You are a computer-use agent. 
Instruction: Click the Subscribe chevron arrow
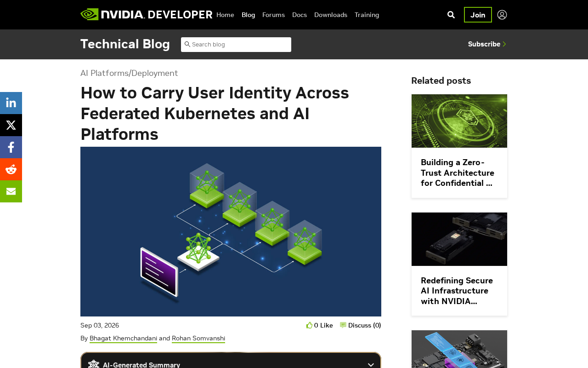click(x=504, y=44)
